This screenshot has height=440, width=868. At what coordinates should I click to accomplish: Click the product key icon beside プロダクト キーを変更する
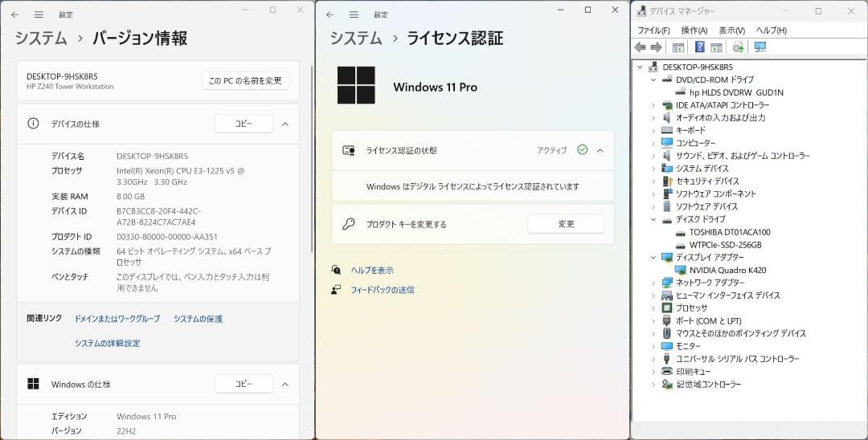click(x=349, y=224)
